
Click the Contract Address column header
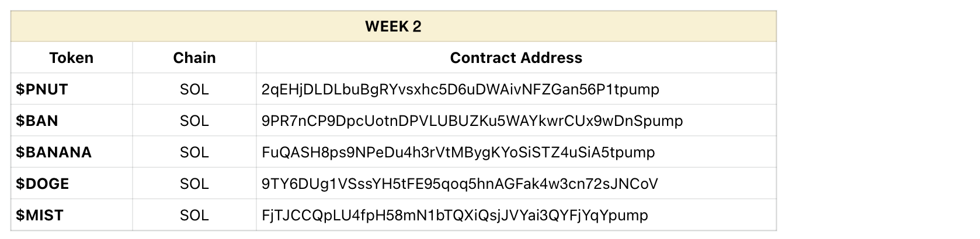516,58
